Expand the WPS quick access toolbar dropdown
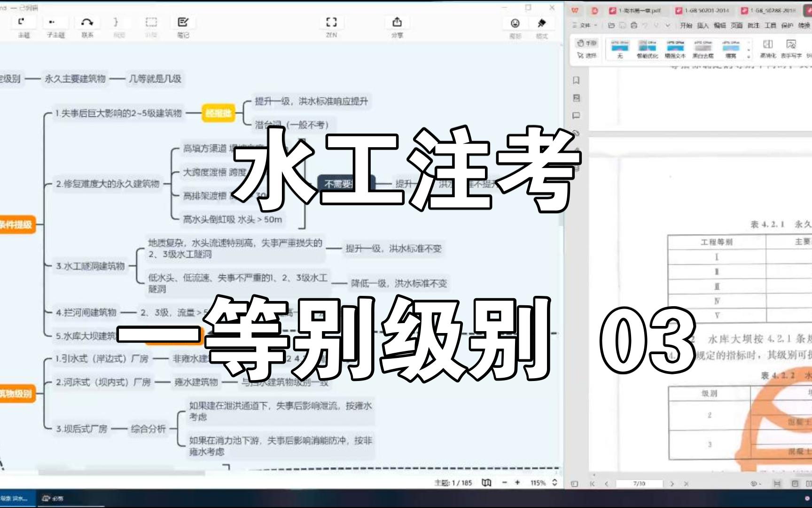Screen dimensions: 812x508 668,25
